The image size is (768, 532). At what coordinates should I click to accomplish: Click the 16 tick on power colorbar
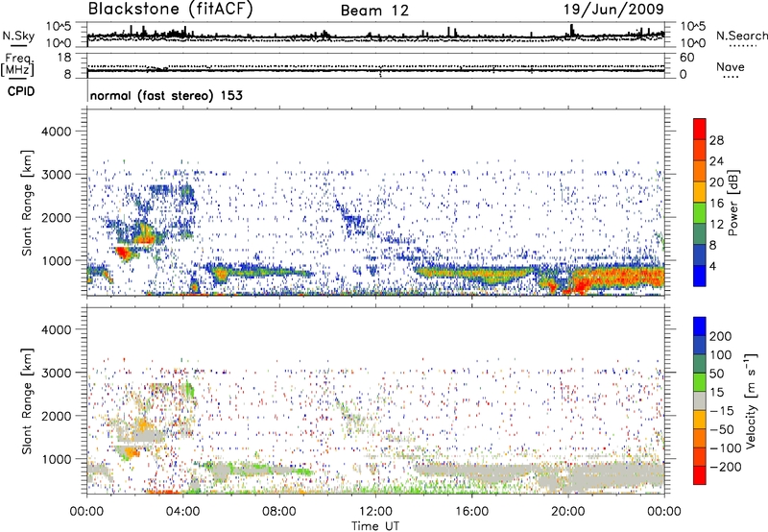click(716, 204)
